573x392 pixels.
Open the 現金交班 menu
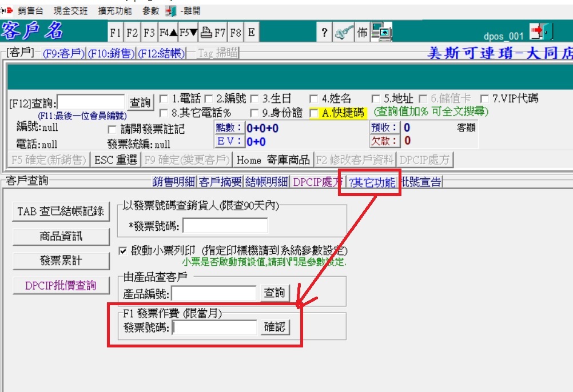pos(70,11)
